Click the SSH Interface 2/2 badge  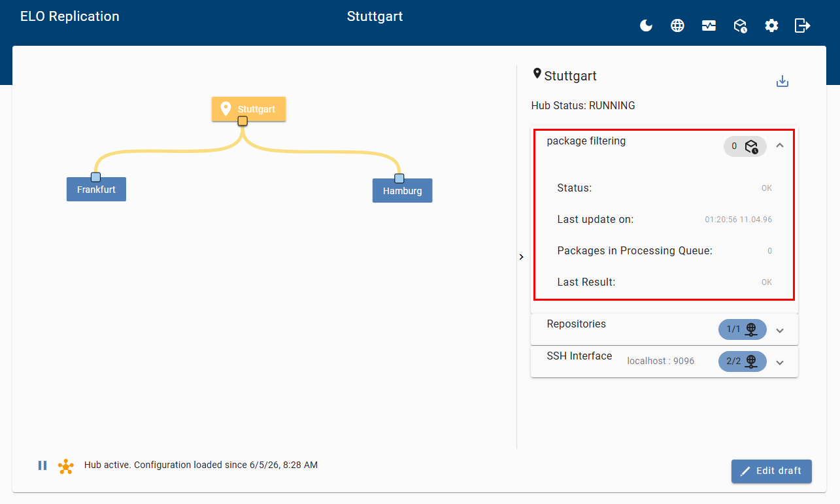[x=743, y=361]
